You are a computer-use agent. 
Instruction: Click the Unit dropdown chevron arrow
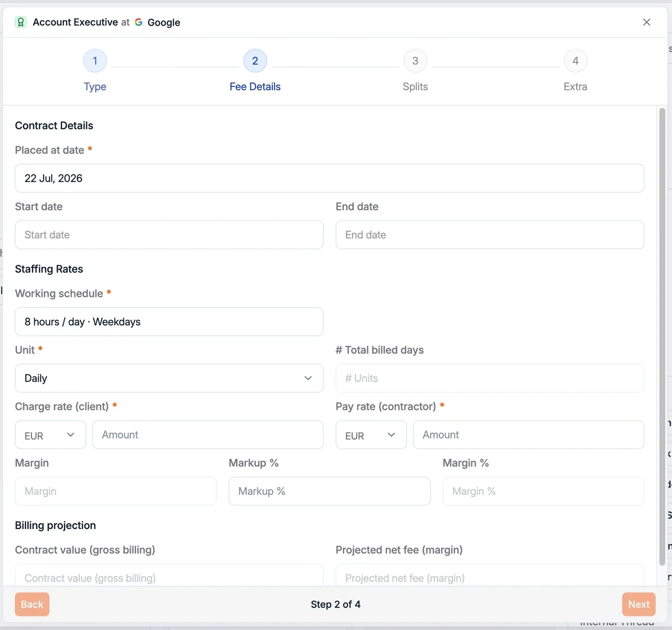tap(308, 378)
